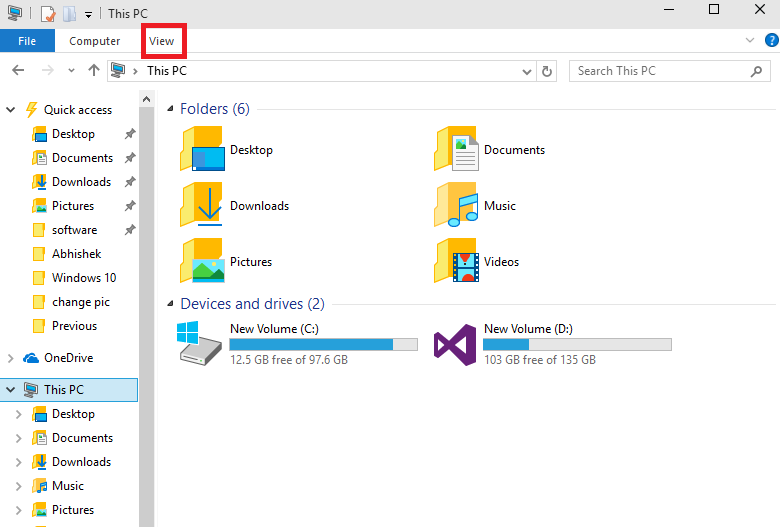The image size is (780, 527).
Task: Click the Back navigation arrow
Action: [x=18, y=71]
